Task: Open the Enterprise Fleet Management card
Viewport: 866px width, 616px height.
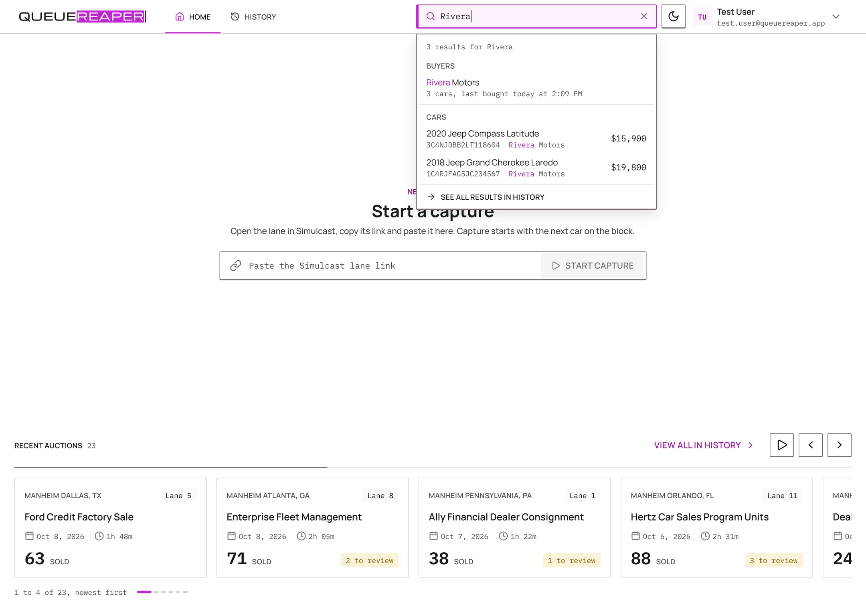Action: 313,527
